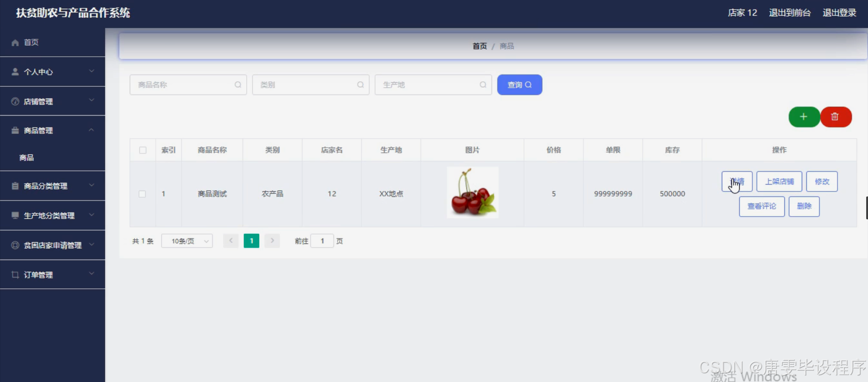868x382 pixels.
Task: Click the store icon beside 店铺管理
Action: point(15,101)
